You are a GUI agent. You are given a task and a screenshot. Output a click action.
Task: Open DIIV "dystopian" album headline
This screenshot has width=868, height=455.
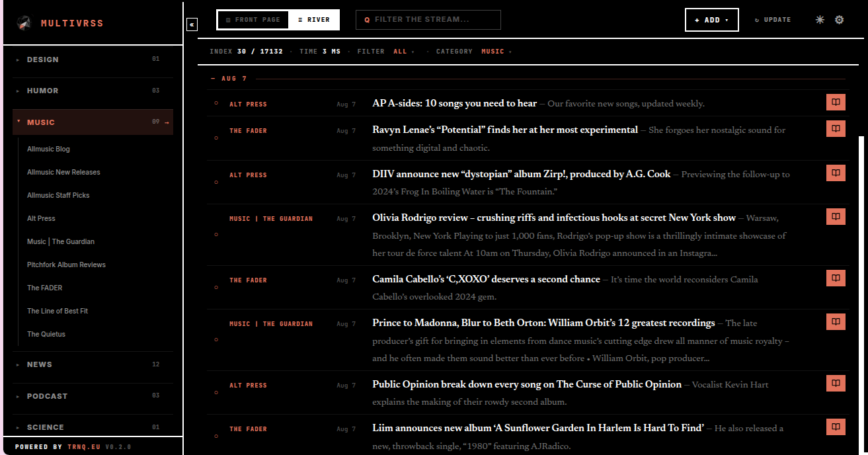522,174
